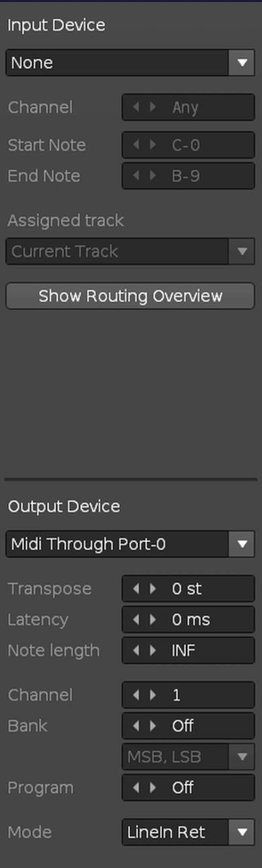Open the Input Device dropdown showing None
The width and height of the screenshot is (262, 868).
[x=130, y=63]
